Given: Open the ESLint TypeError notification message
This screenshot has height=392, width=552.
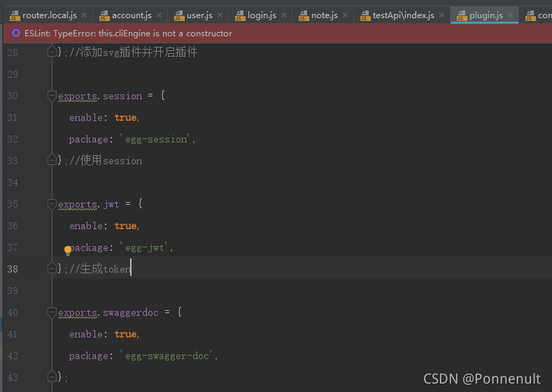Looking at the screenshot, I should (128, 34).
